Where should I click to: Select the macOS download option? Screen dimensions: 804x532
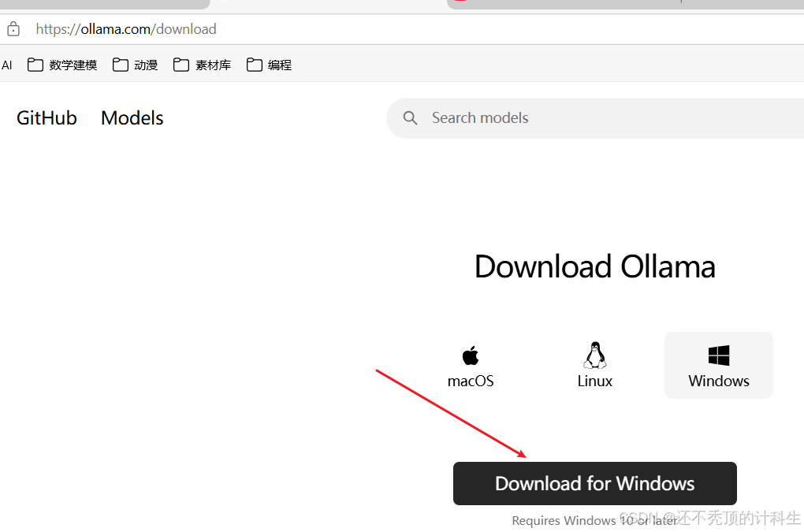click(x=471, y=366)
